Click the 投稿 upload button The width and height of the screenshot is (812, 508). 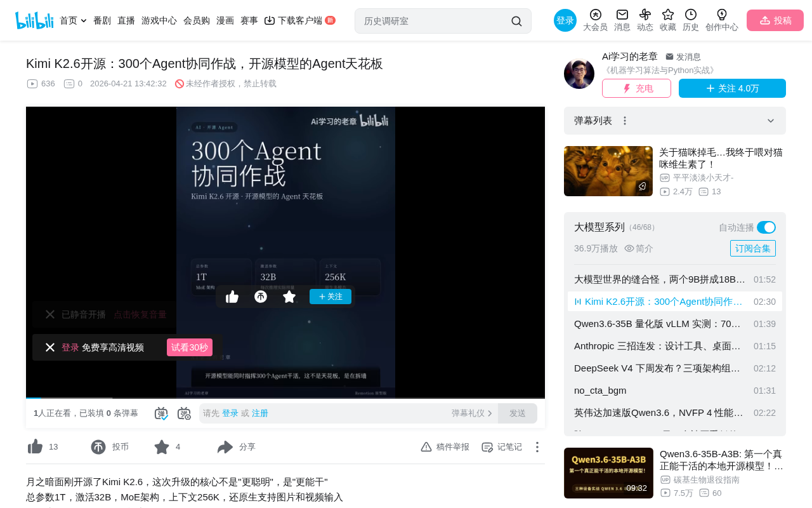[775, 20]
